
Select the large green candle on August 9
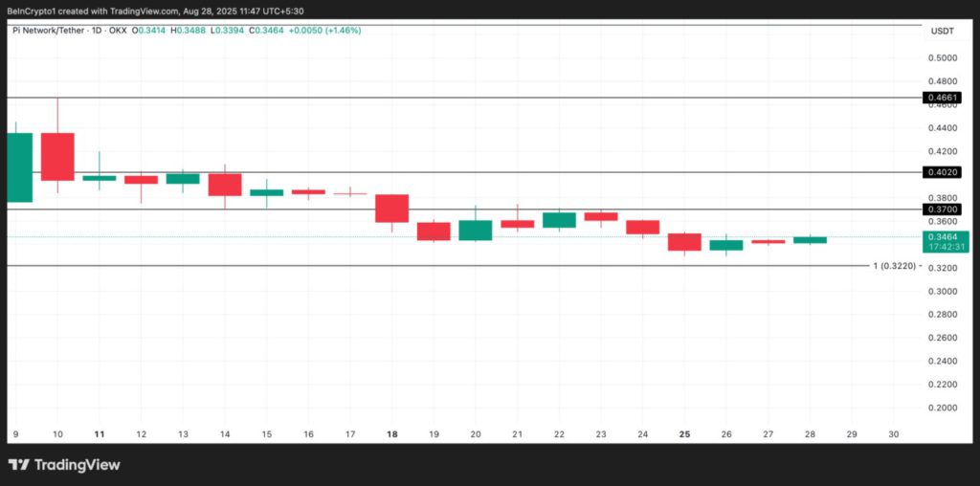19,167
